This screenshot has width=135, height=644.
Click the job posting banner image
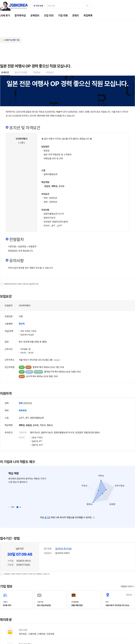[x=67, y=91]
